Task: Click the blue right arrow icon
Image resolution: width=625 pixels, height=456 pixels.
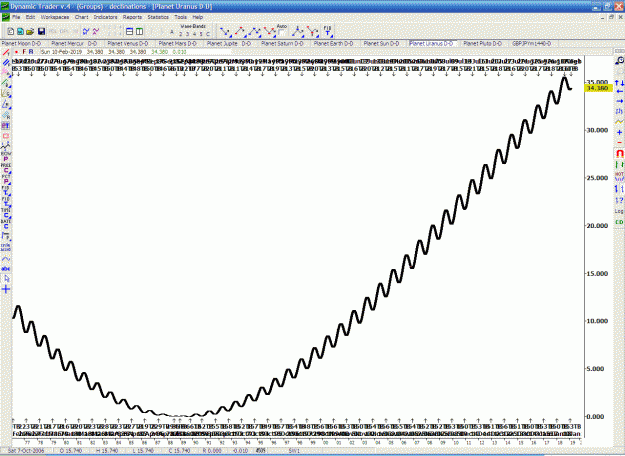Action: coord(619,101)
